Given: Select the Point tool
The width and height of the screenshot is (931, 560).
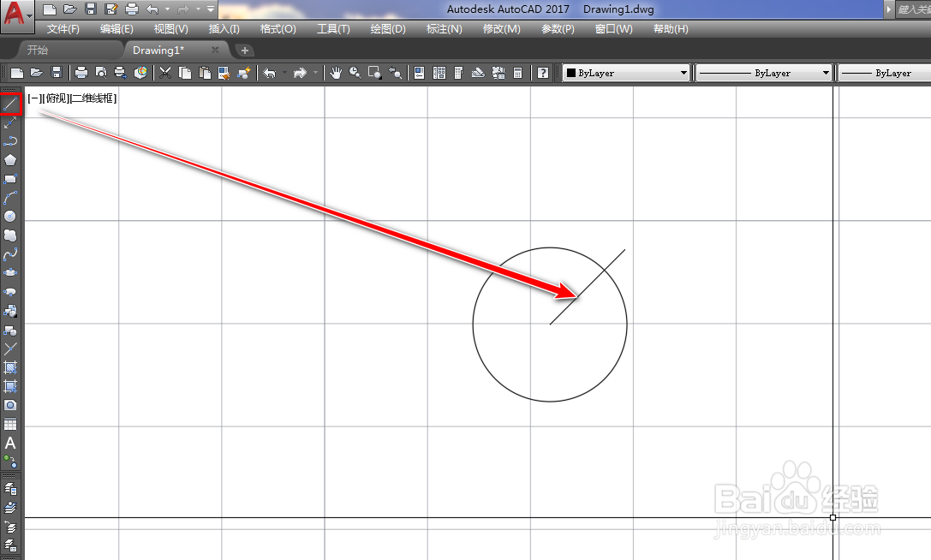Looking at the screenshot, I should coord(10,349).
